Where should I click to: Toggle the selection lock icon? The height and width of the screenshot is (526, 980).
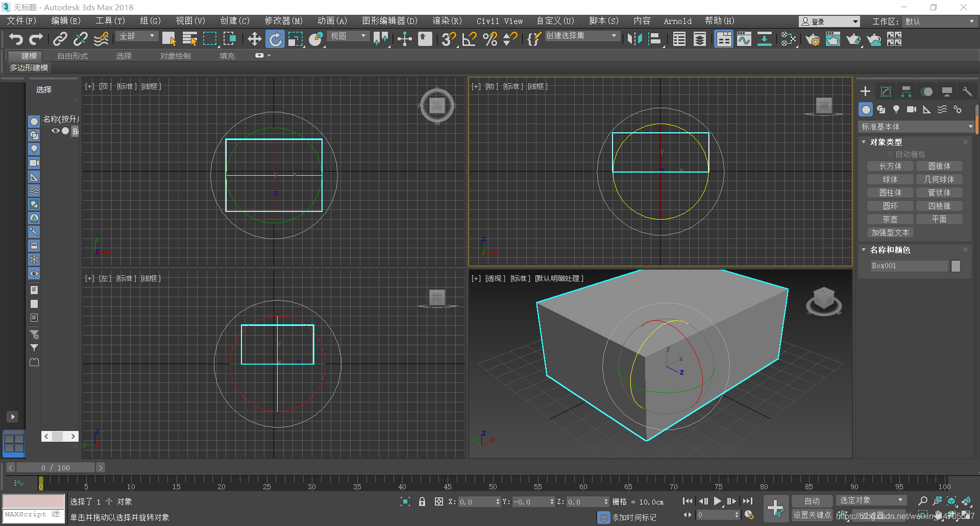point(422,502)
